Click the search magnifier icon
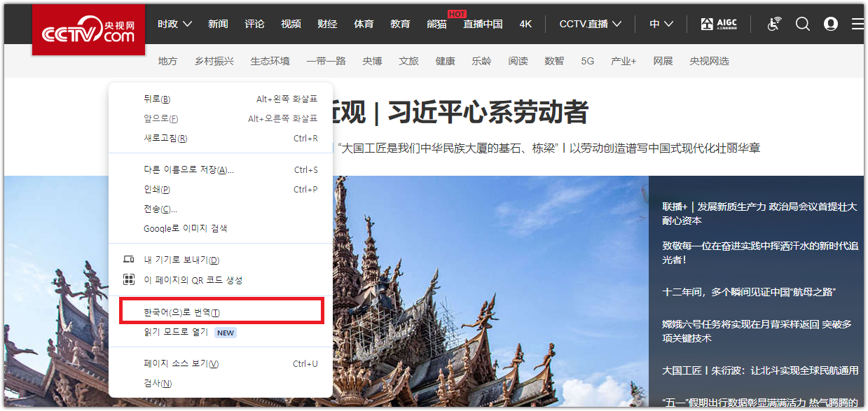The width and height of the screenshot is (868, 411). click(x=803, y=24)
